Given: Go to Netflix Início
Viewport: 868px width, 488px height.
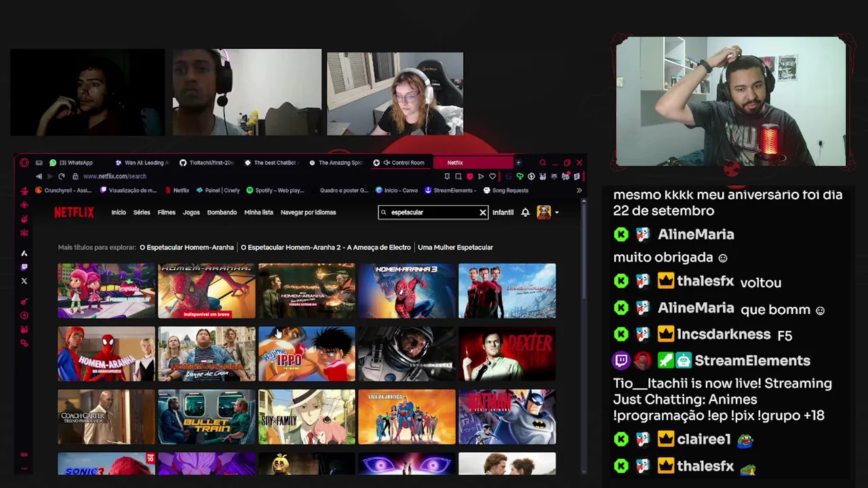Looking at the screenshot, I should pyautogui.click(x=119, y=212).
